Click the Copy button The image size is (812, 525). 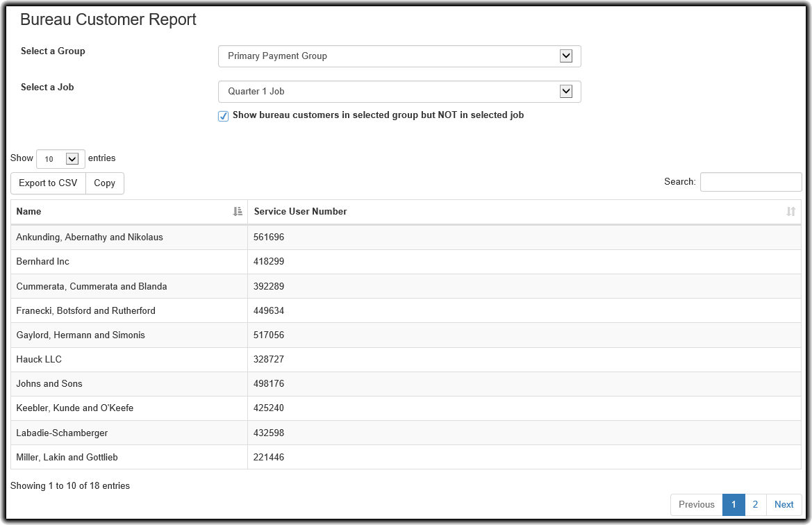[104, 183]
